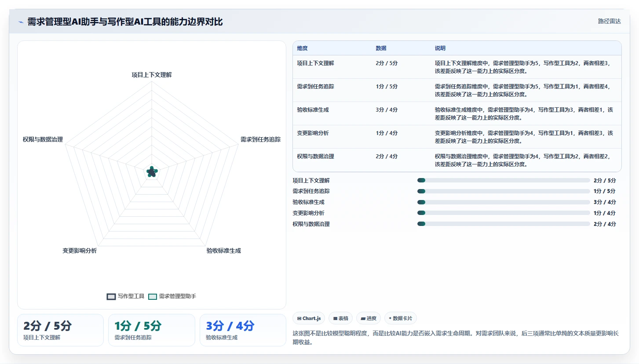Screen dimensions: 639x364
Task: Click table value 1分 / 5分 for 需求到任务追踪
Action: click(387, 87)
